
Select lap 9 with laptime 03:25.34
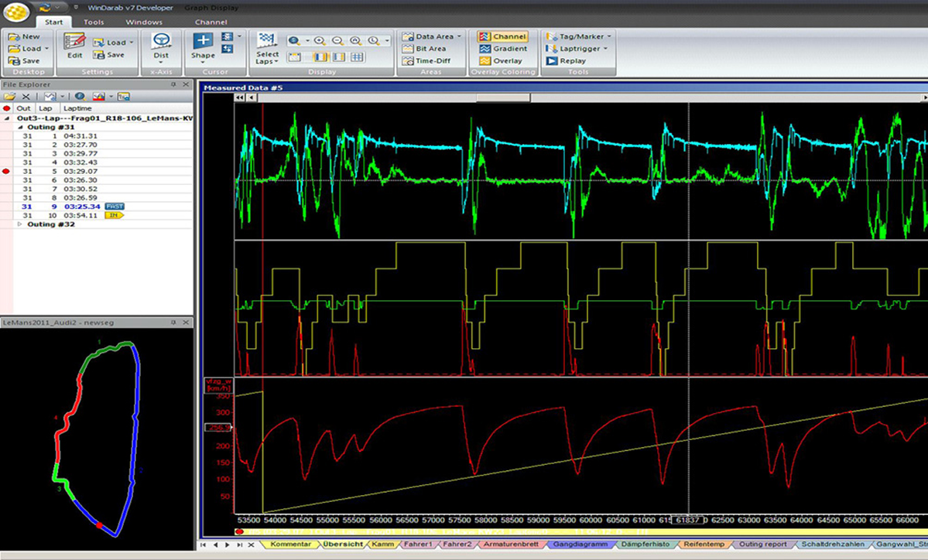click(83, 207)
